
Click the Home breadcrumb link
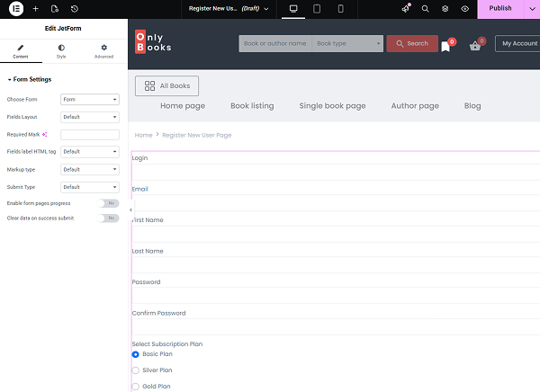click(143, 135)
